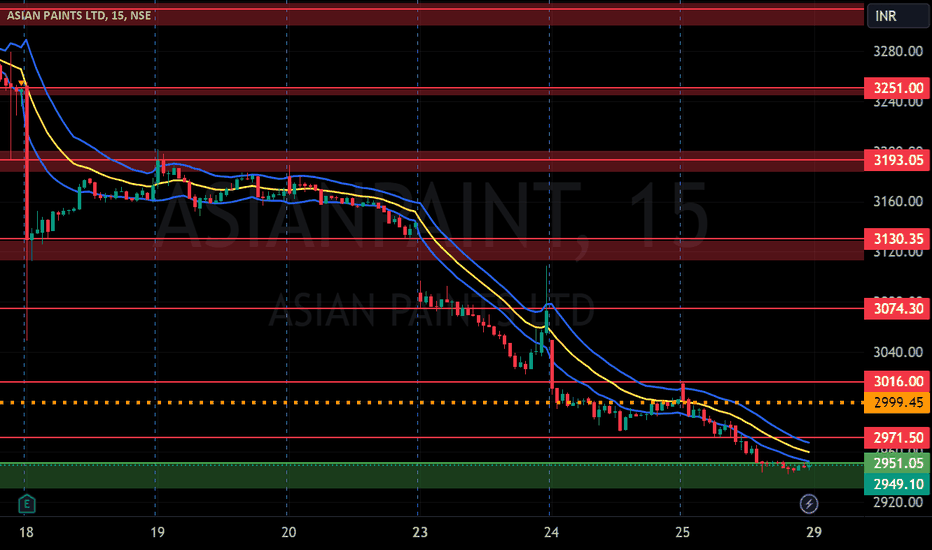
Task: Click the lightning bolt go-to-realtime icon
Action: tap(808, 504)
